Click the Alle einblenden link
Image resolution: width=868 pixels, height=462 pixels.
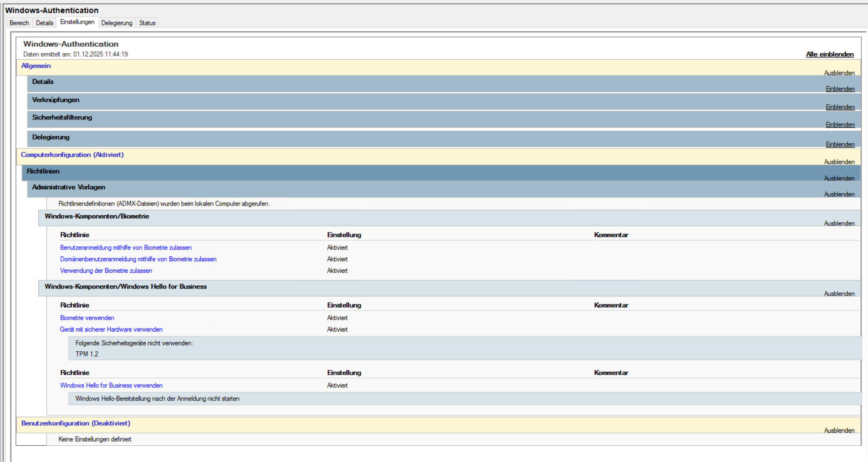pyautogui.click(x=829, y=54)
